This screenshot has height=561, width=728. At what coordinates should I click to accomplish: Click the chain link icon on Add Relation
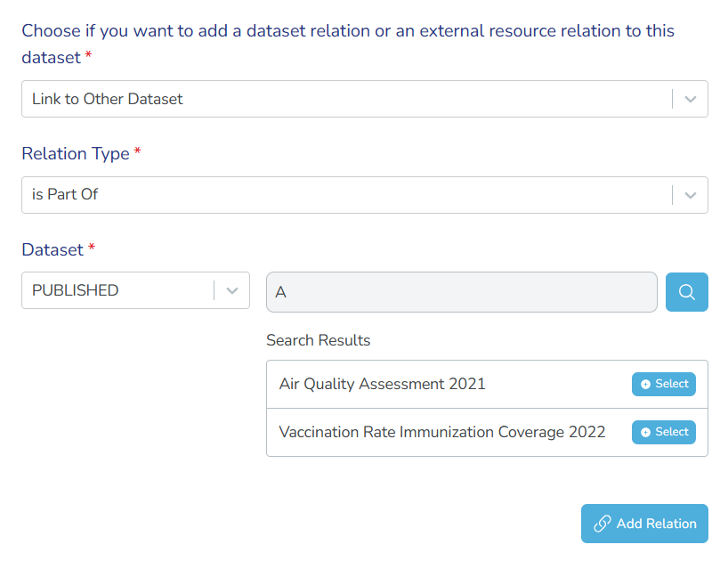click(x=602, y=524)
